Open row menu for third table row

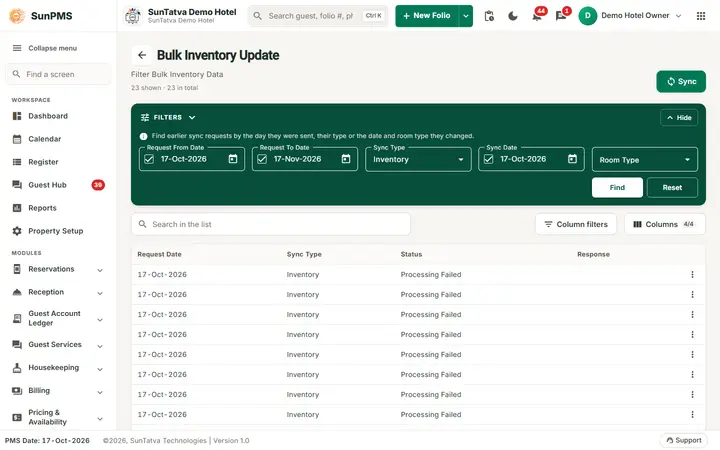[692, 315]
